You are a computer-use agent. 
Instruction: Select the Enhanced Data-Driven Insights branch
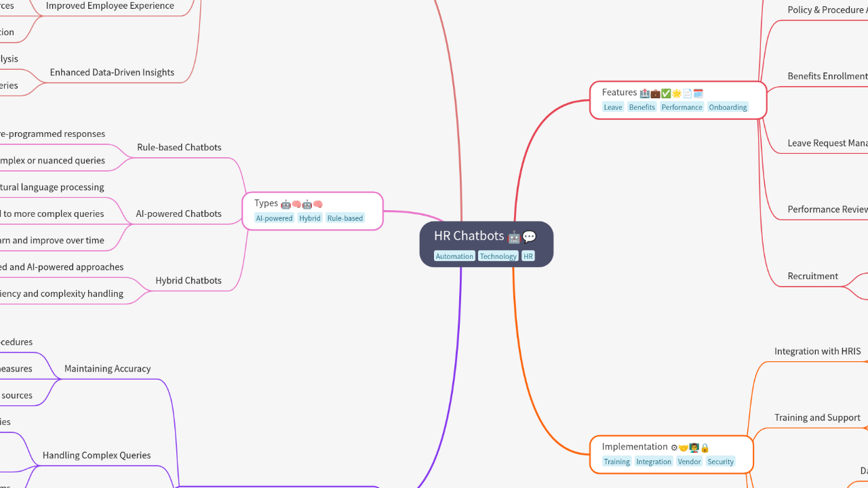[x=112, y=73]
